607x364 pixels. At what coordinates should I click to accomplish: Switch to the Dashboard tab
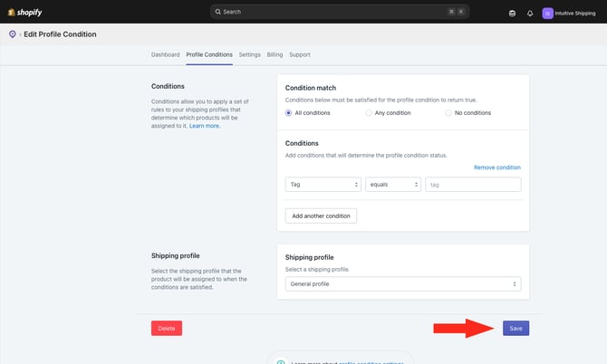[165, 54]
